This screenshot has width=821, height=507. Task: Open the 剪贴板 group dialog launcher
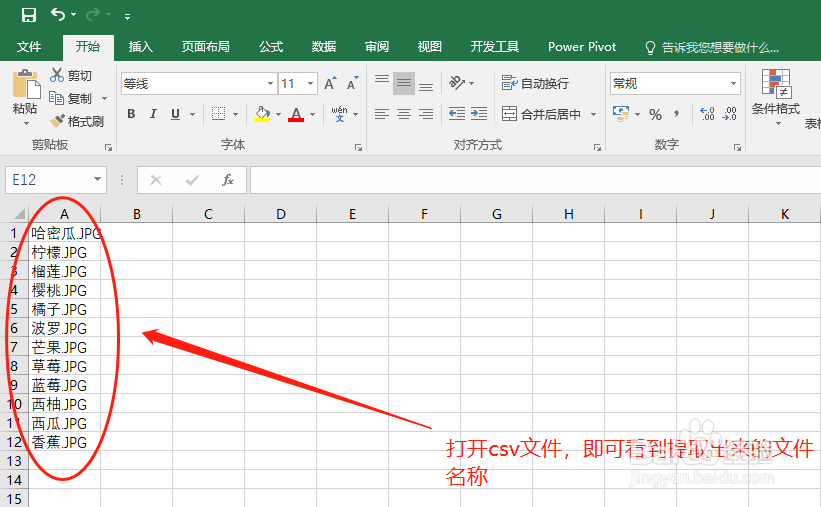click(x=108, y=148)
